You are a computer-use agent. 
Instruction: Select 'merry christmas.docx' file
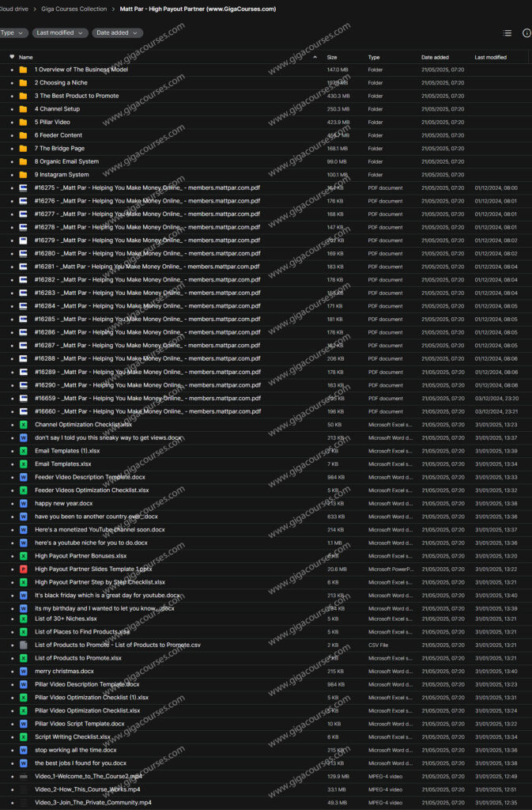pyautogui.click(x=64, y=671)
